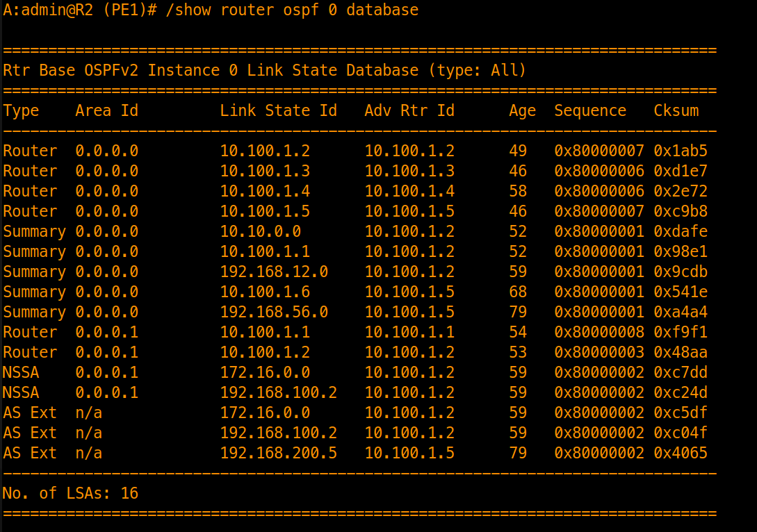The image size is (757, 532).
Task: Click checksum value 0xdafe
Action: tap(681, 231)
